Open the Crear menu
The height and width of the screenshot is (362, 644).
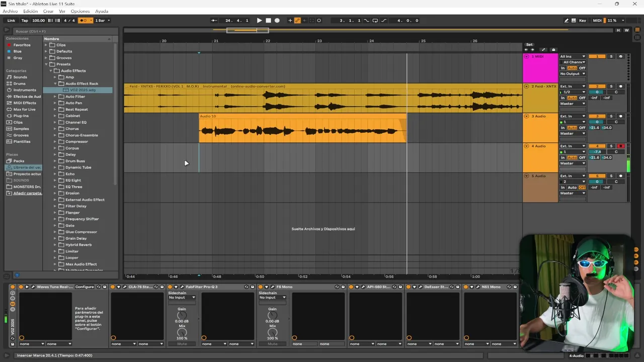pos(48,11)
